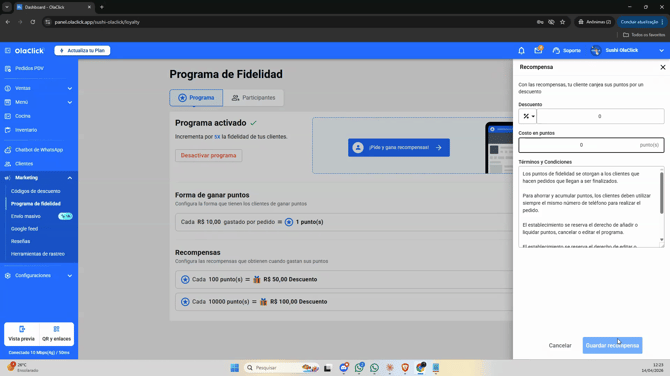Click Actualiza tu Plan button
The image size is (670, 376).
[x=82, y=50]
